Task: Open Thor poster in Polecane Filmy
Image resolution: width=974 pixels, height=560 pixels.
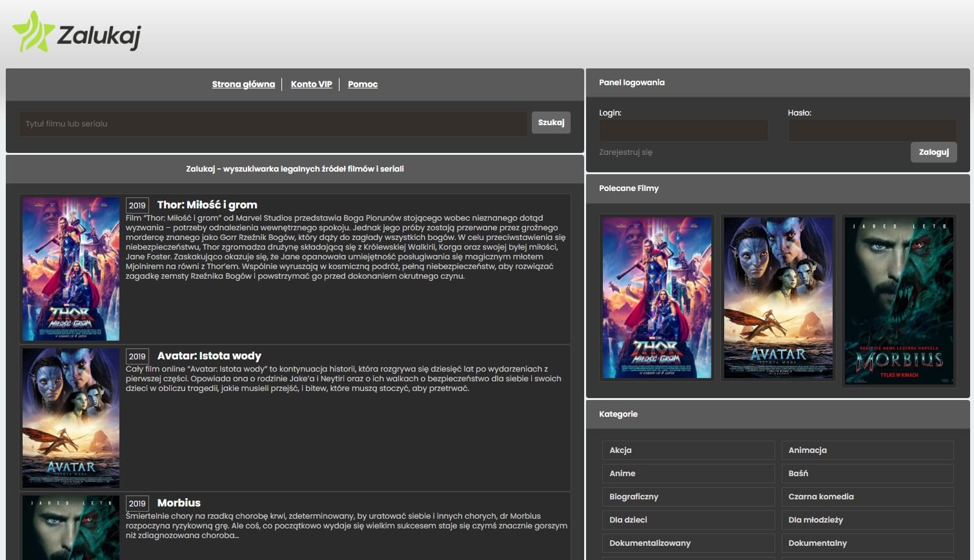Action: click(x=656, y=297)
